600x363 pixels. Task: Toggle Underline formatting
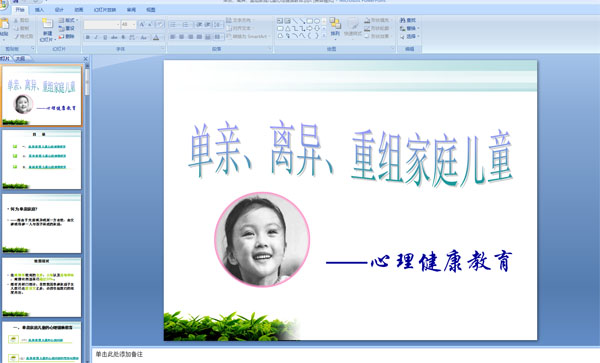[105, 37]
